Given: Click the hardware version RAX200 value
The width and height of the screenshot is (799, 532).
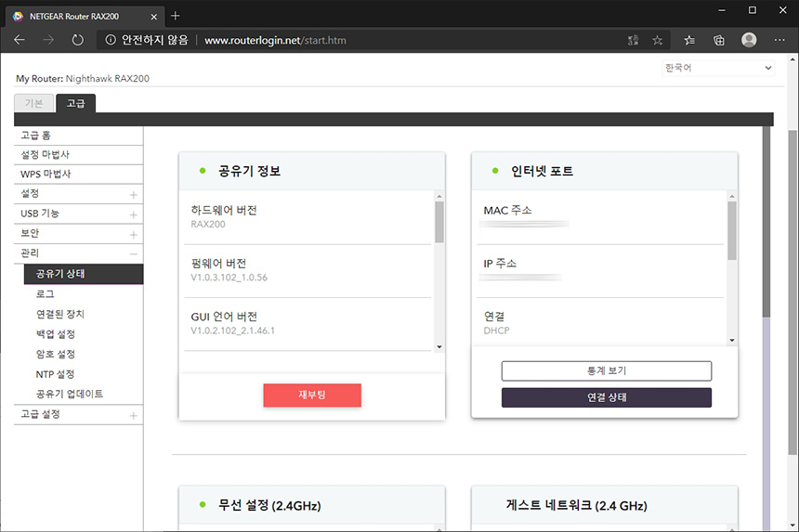Looking at the screenshot, I should (208, 224).
